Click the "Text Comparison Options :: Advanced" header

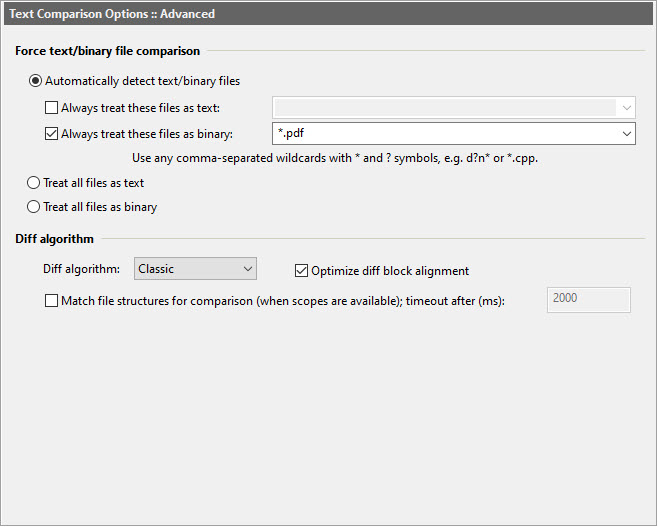[112, 14]
